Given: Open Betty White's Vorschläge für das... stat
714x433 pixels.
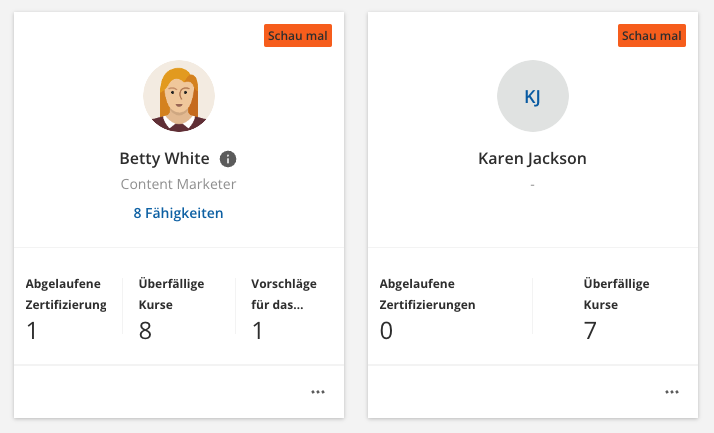Looking at the screenshot, I should [x=285, y=309].
